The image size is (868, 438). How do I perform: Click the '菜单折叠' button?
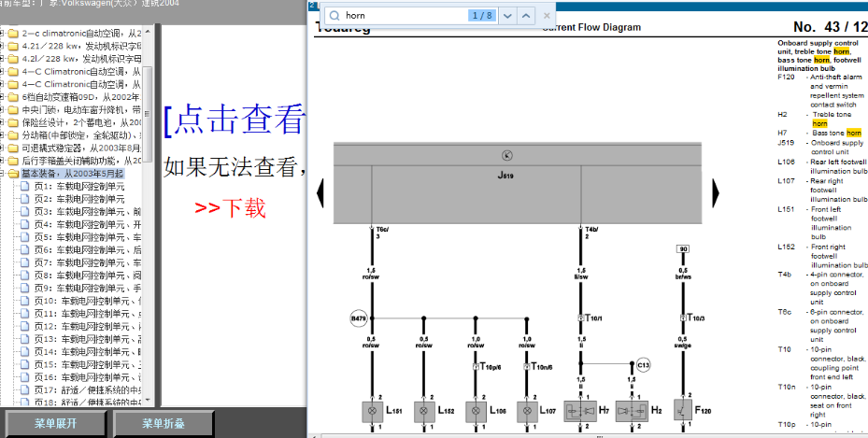tap(164, 424)
